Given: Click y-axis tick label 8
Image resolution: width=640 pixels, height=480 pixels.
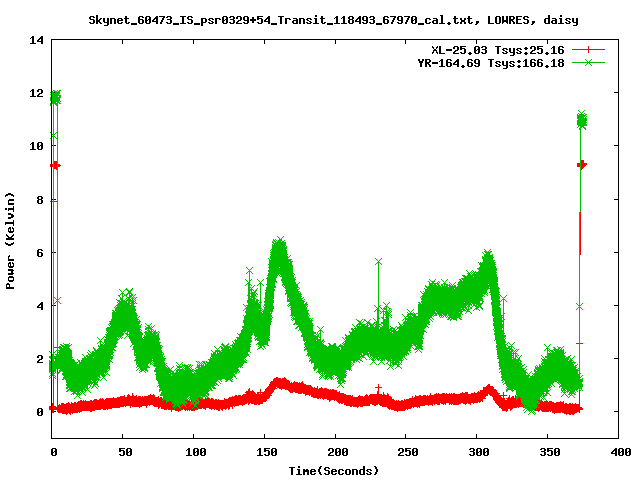Looking at the screenshot, I should 40,200.
